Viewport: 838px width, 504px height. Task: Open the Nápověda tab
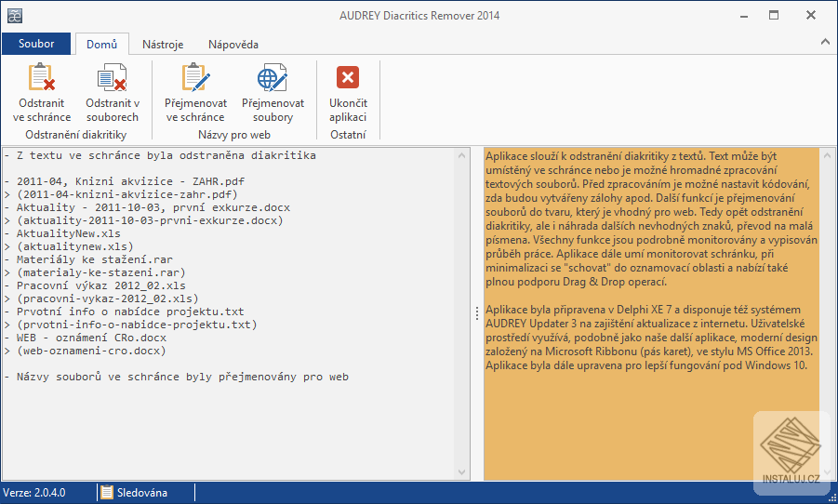point(233,45)
